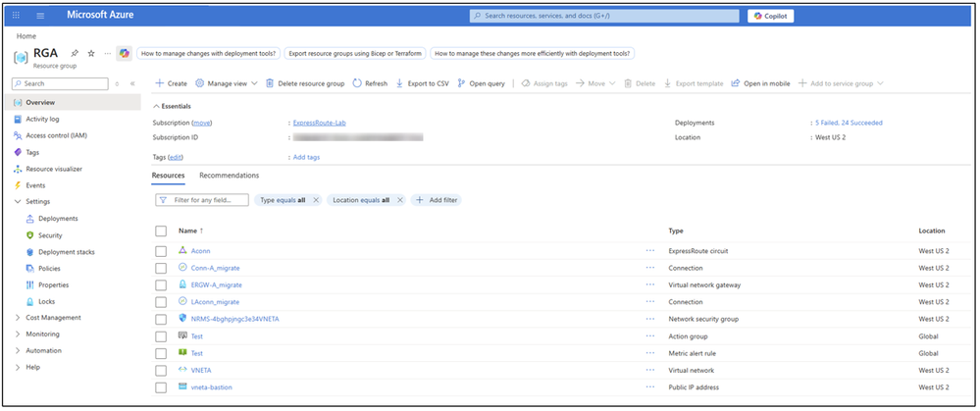Viewport: 980px width, 411px height.
Task: Check the box for Test Action group
Action: [161, 336]
